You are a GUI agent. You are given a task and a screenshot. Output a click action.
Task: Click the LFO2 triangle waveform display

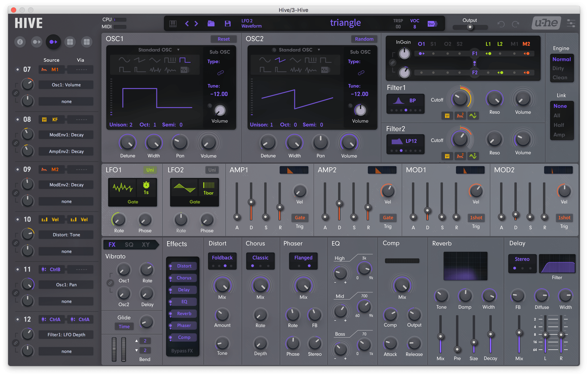[x=184, y=188]
